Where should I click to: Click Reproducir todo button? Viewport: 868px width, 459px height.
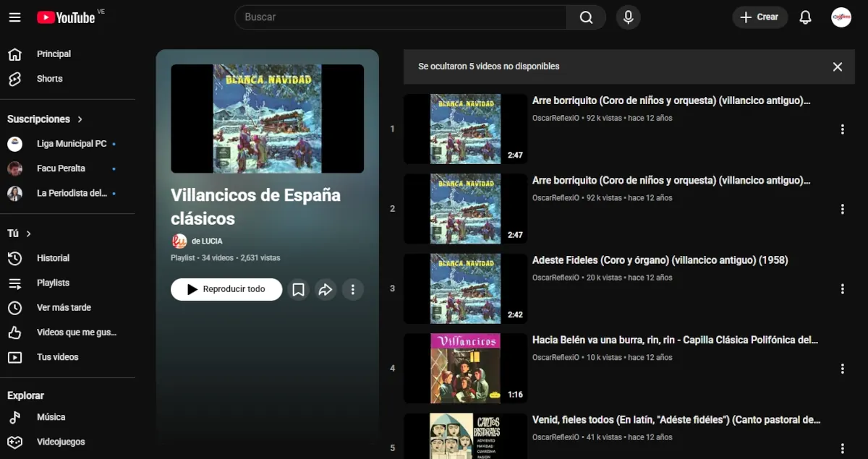(x=226, y=289)
